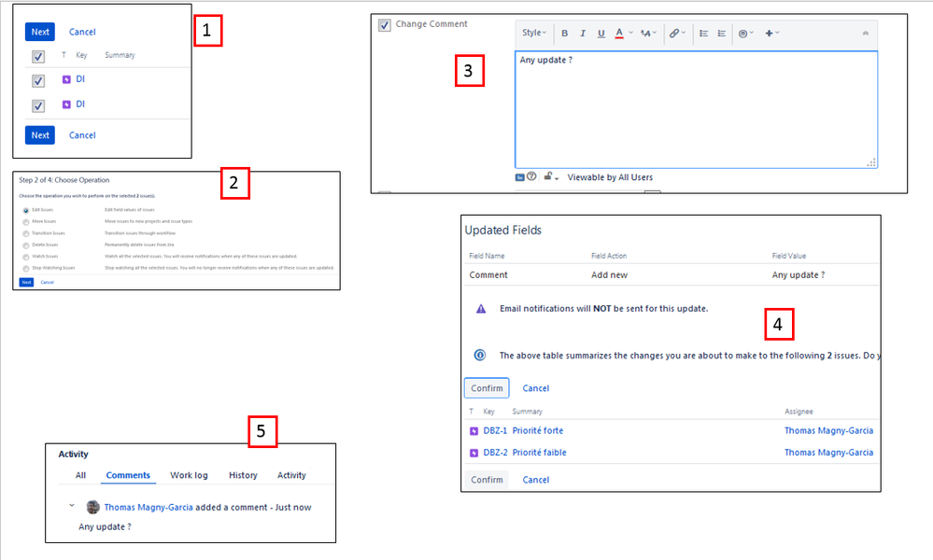The image size is (933, 560).
Task: Click the top Next button in panel 1
Action: click(x=40, y=32)
